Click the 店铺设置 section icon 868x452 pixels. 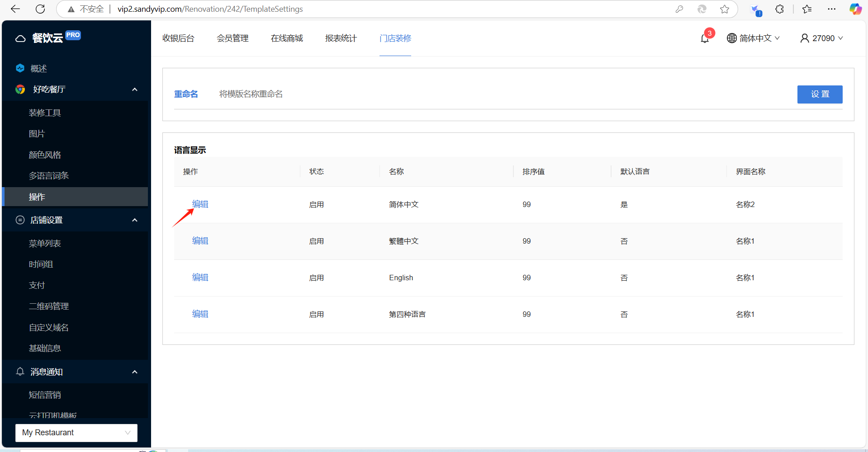(20, 220)
